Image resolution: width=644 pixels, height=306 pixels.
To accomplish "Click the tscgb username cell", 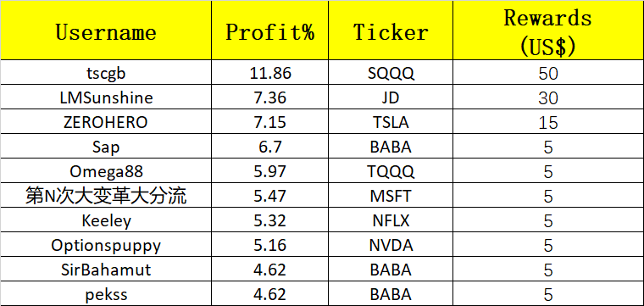I will [x=106, y=73].
